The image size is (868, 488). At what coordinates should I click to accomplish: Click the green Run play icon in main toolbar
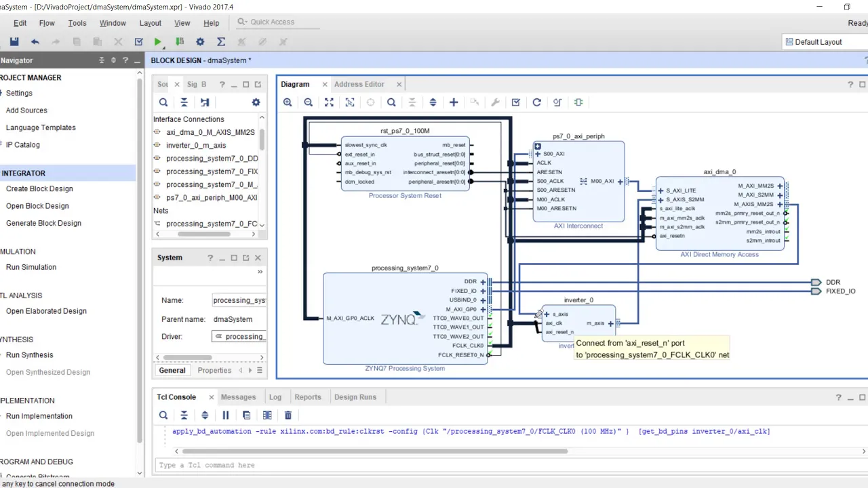pos(158,42)
